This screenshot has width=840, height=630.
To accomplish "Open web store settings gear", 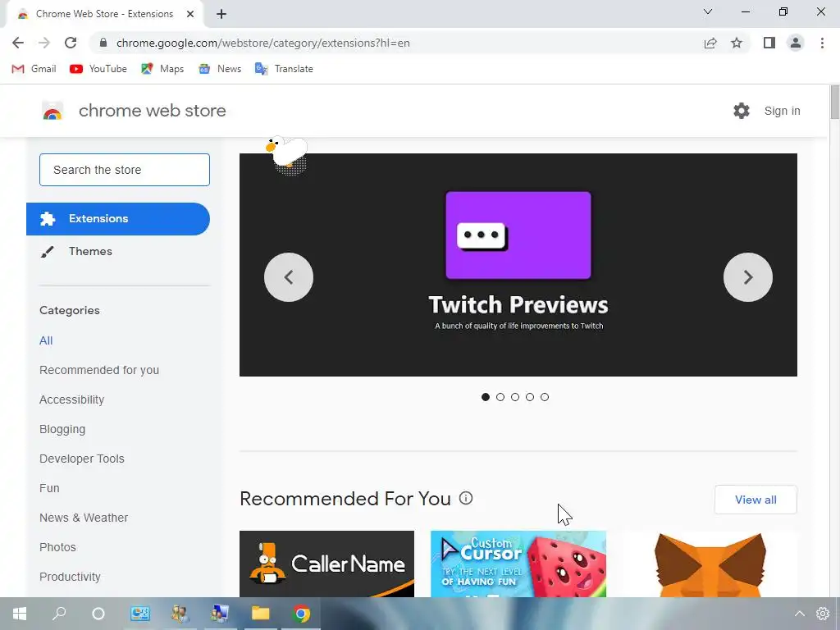I will 742,111.
